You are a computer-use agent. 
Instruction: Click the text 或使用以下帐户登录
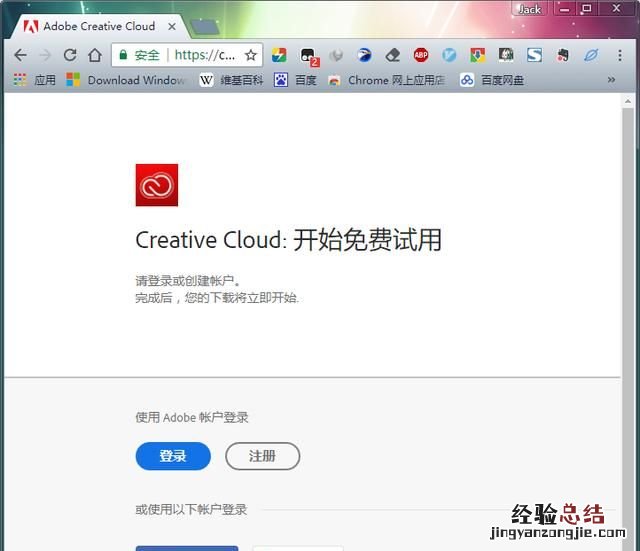pyautogui.click(x=191, y=509)
